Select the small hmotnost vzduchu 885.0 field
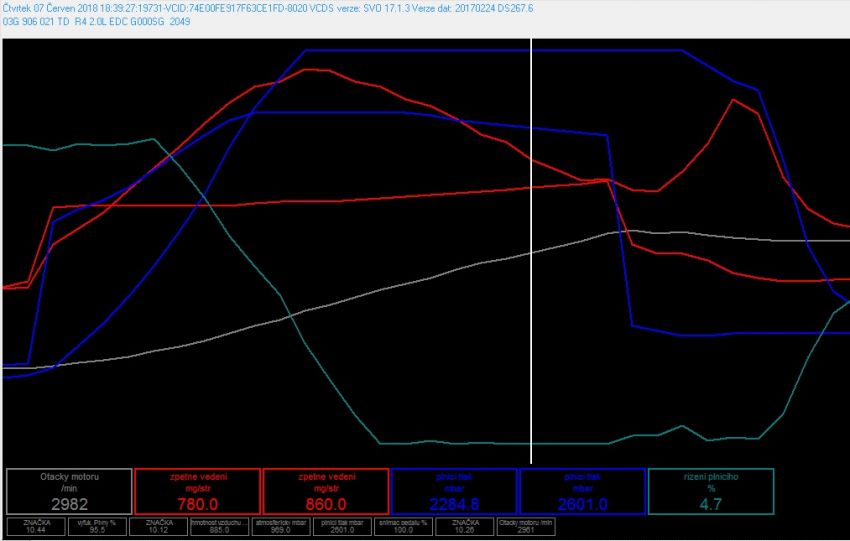This screenshot has height=541, width=850. click(220, 526)
